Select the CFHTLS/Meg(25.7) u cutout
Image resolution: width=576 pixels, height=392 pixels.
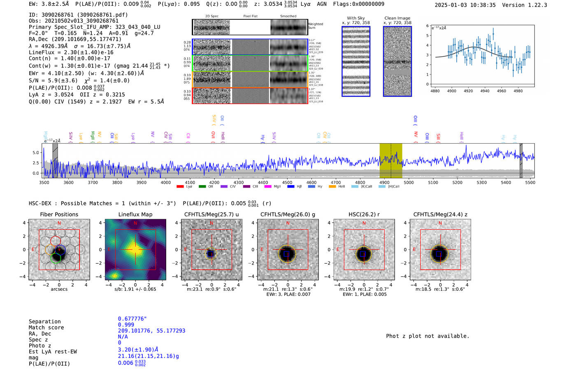pyautogui.click(x=211, y=250)
